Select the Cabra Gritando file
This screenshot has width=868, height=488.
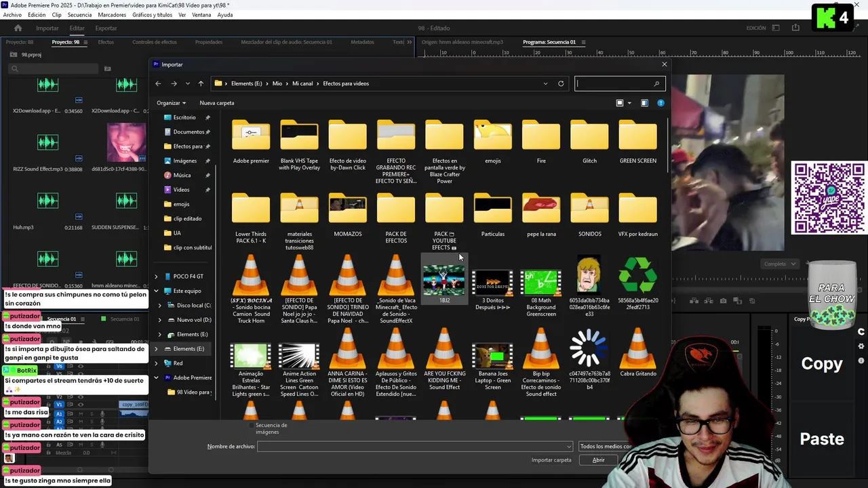[x=637, y=354]
